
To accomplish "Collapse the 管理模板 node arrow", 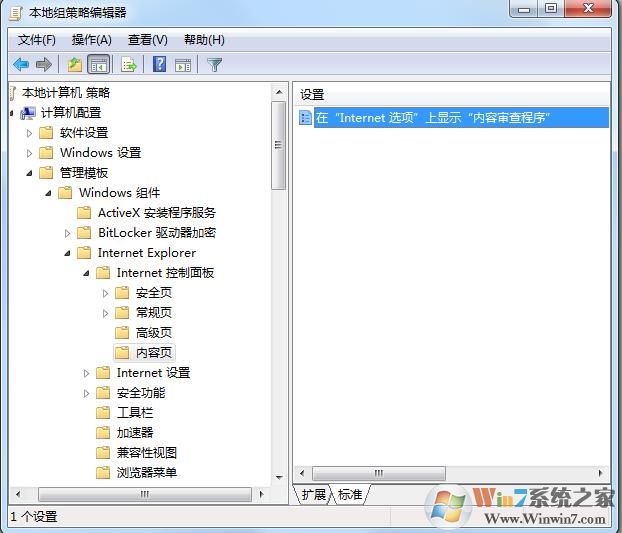I will pos(29,173).
